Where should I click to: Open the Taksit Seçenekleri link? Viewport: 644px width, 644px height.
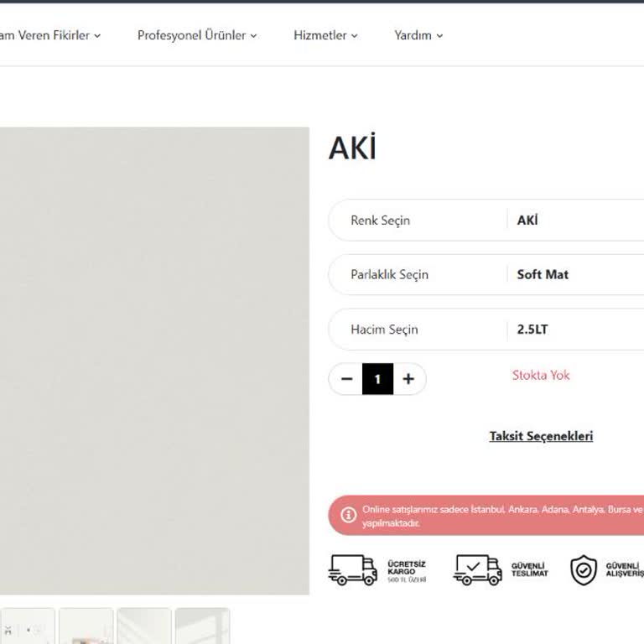(541, 436)
